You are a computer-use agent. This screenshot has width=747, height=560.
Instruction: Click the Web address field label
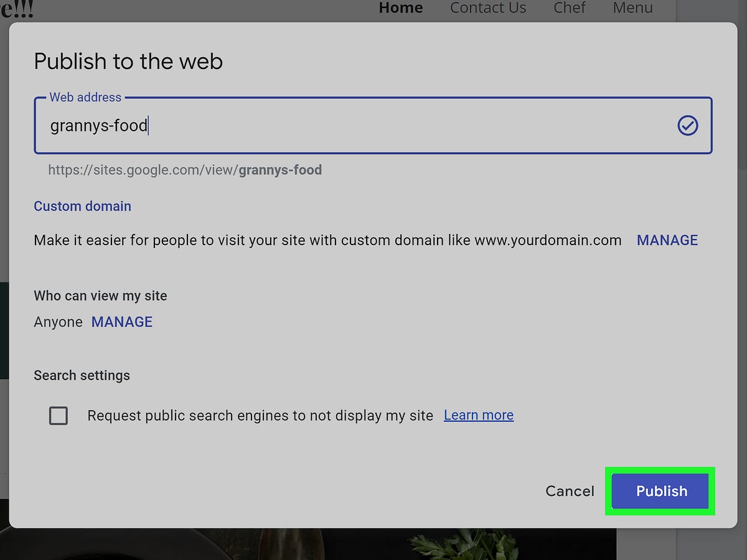pyautogui.click(x=85, y=97)
